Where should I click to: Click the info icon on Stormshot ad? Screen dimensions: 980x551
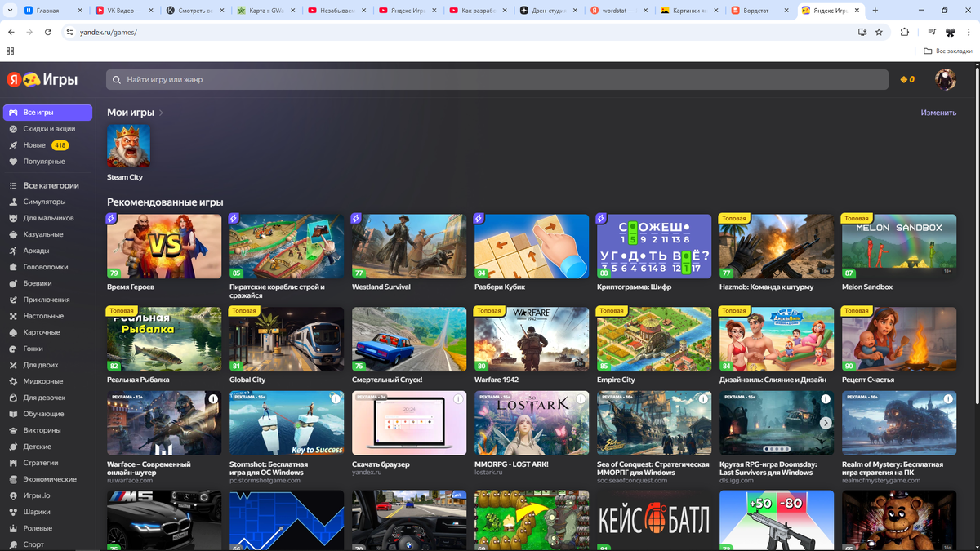coord(336,399)
